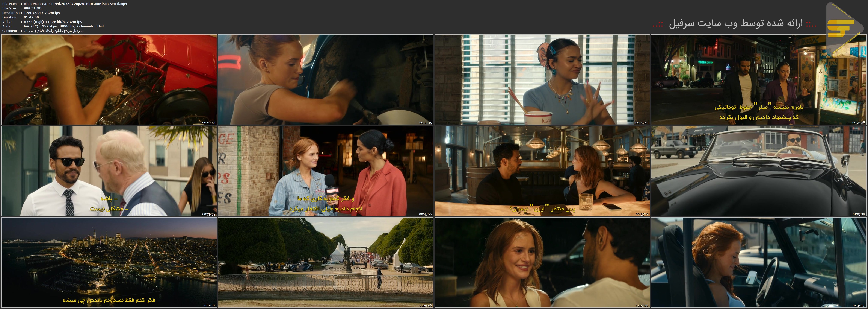Select thumbnail of woman with noodle cup

542,80
